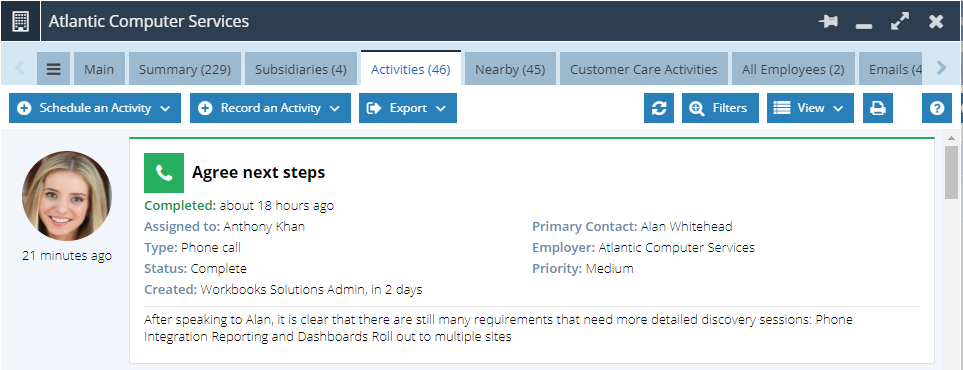Expand the Schedule an Activity dropdown

(x=95, y=108)
